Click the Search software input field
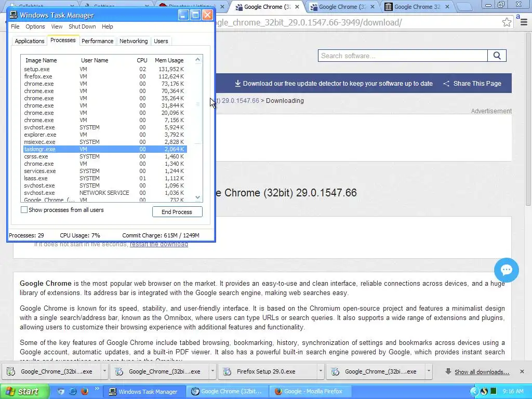The image size is (532, 399). [x=403, y=56]
